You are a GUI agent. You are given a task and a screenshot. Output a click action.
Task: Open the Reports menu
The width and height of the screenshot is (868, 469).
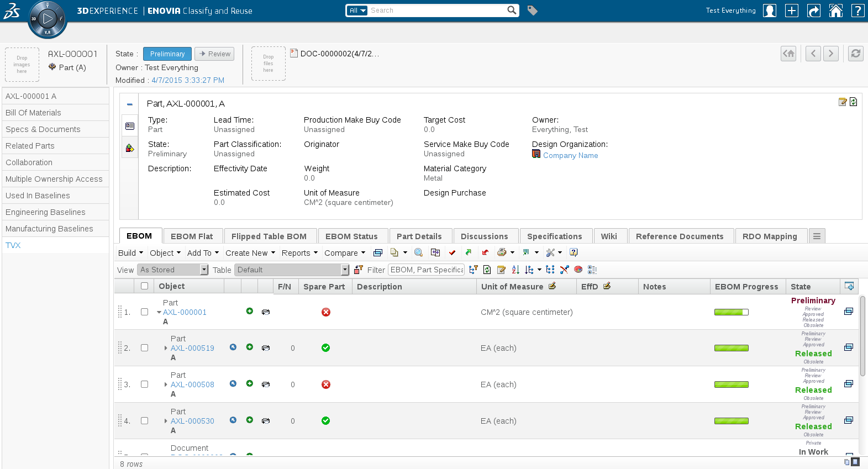tap(299, 253)
